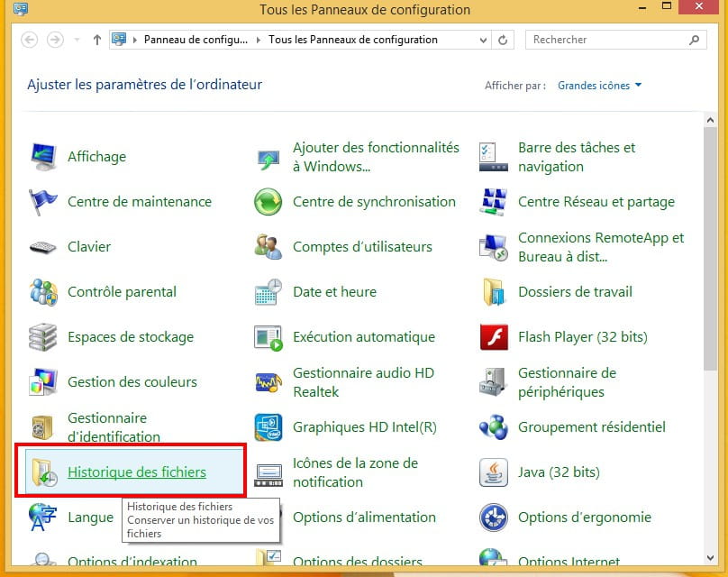Screen dimensions: 728x577
Task: Open the Clavier keyboard icon
Action: click(43, 247)
